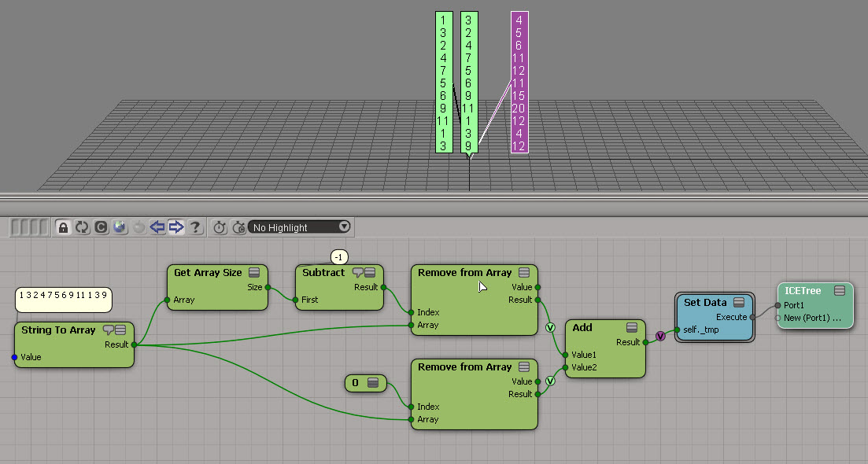Viewport: 868px width, 464px height.
Task: Select the Add node title
Action: click(x=583, y=328)
